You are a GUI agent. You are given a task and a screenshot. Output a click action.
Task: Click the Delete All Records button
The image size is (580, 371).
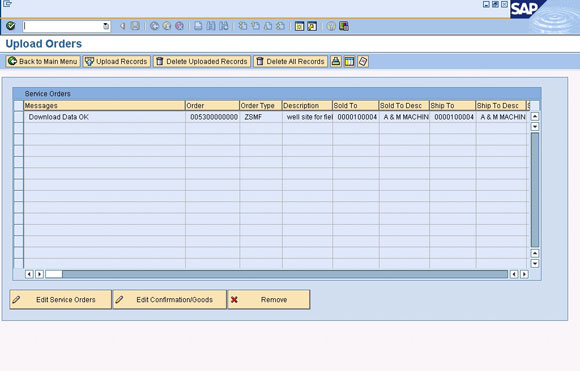290,61
